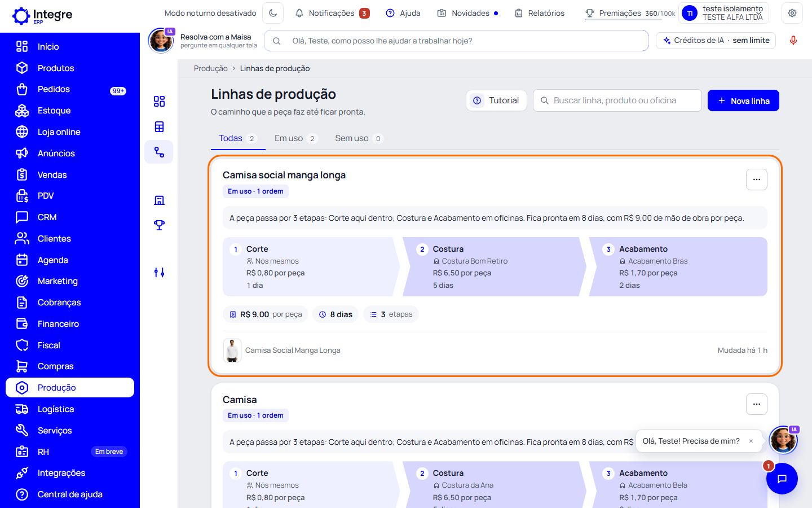This screenshot has width=812, height=508.
Task: Click the Agenda calendar icon
Action: pyautogui.click(x=22, y=260)
